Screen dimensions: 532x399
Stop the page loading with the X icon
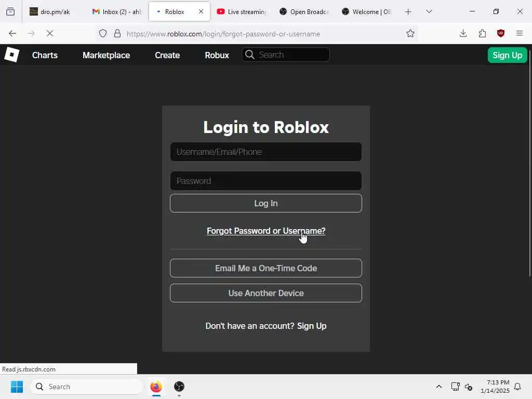point(50,33)
